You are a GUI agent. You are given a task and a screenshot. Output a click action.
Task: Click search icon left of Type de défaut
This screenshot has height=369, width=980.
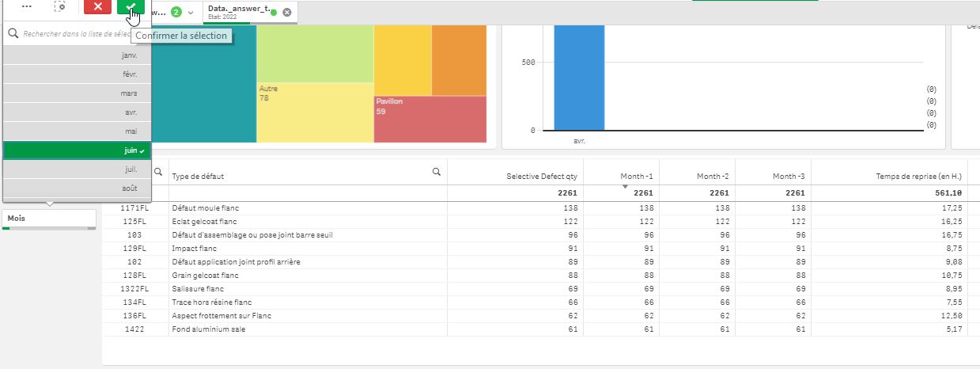(158, 171)
